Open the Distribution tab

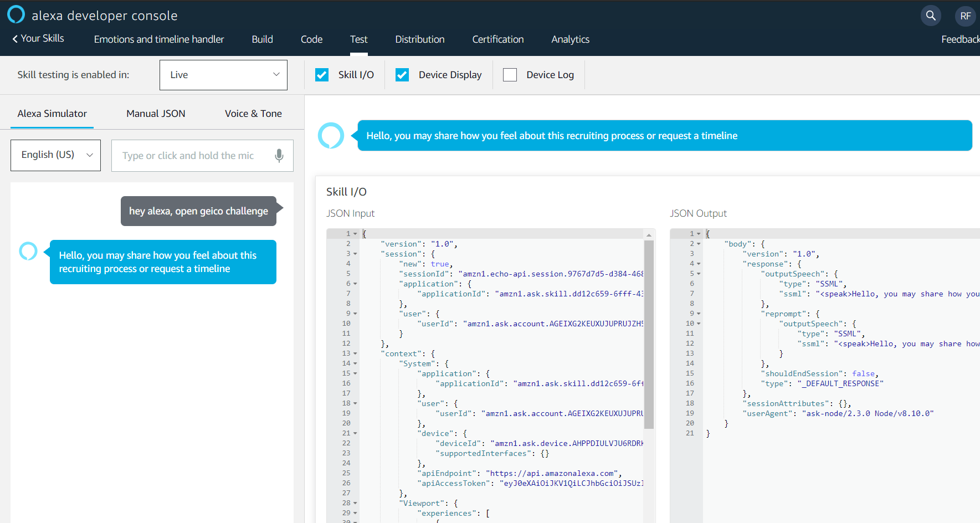420,39
